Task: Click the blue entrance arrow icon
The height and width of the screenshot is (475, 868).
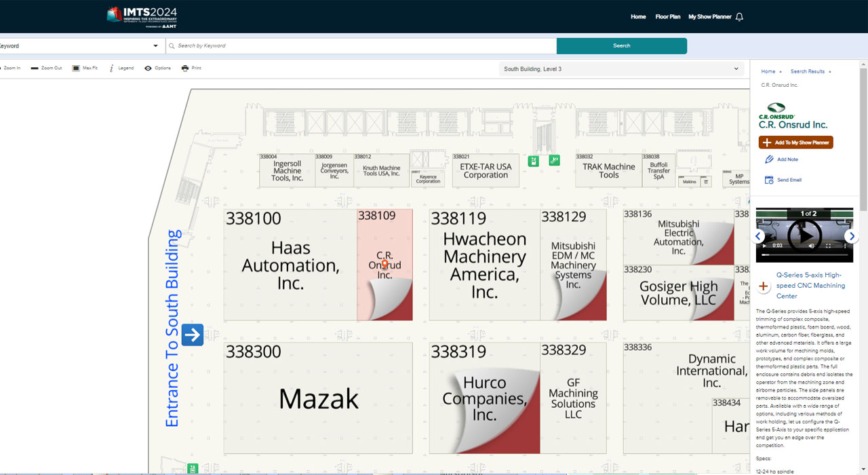Action: (193, 335)
